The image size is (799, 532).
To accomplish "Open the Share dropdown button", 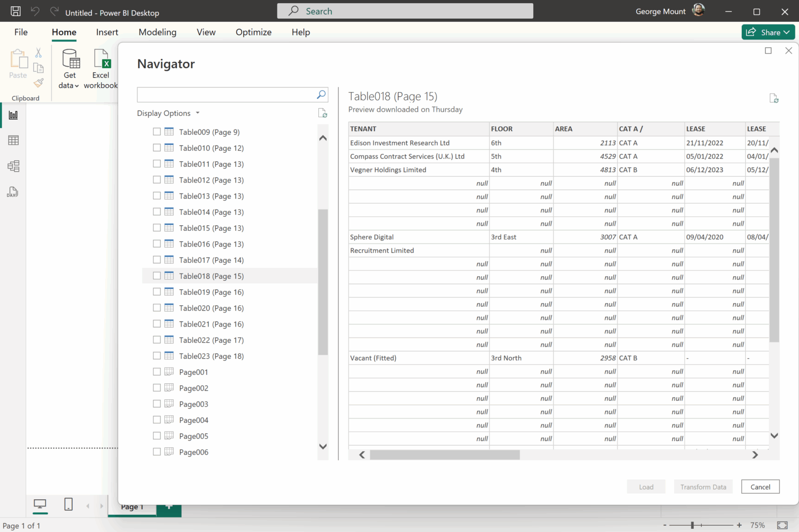I will coord(768,32).
